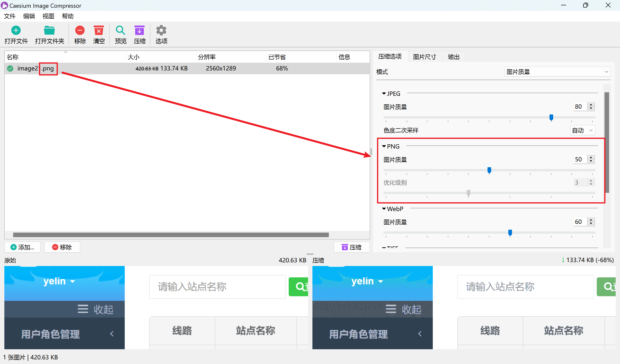Viewport: 620px width, 364px height.
Task: Click the Open Folder (打开文件夹) toolbar icon
Action: click(49, 30)
